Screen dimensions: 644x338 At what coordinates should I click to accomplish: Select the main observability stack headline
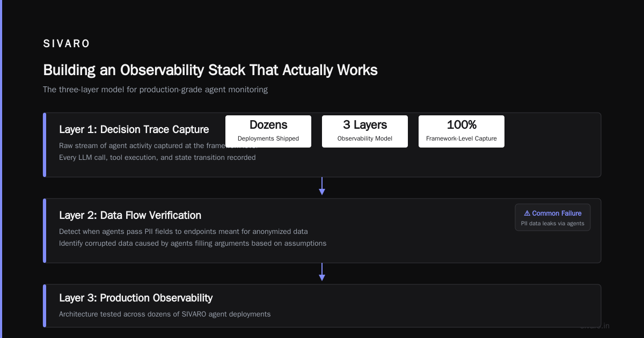point(210,70)
